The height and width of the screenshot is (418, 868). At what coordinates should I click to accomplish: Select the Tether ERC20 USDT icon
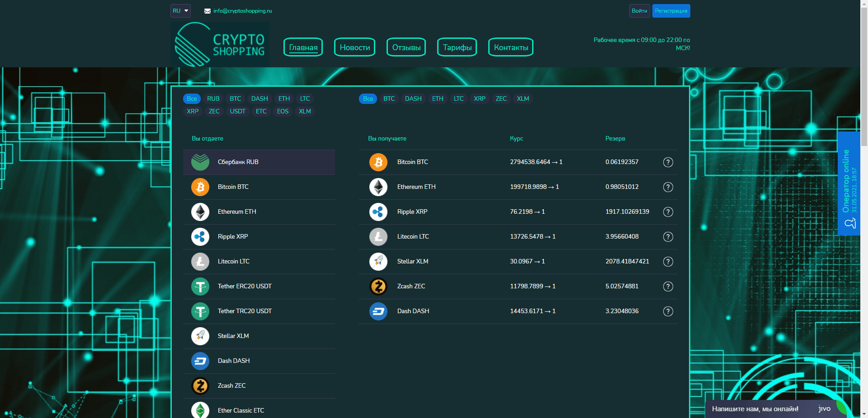[200, 286]
